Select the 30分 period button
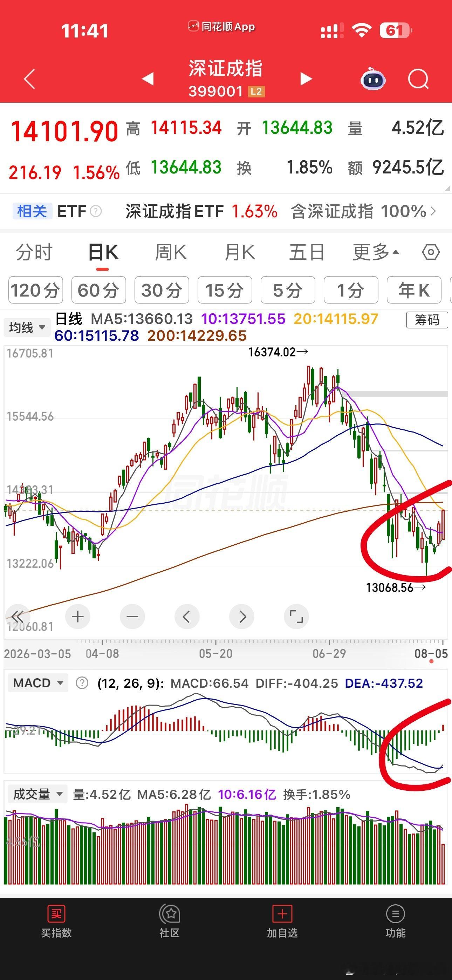Viewport: 452px width, 980px height. click(162, 290)
